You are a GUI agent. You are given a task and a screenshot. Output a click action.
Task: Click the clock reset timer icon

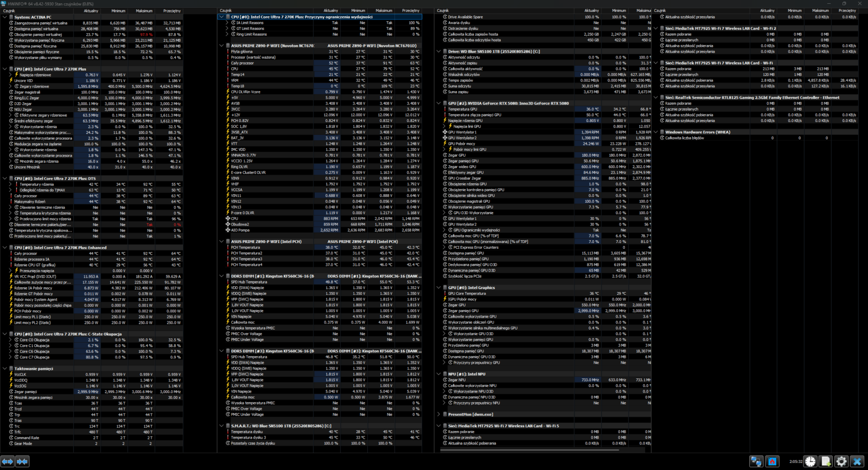pyautogui.click(x=810, y=461)
